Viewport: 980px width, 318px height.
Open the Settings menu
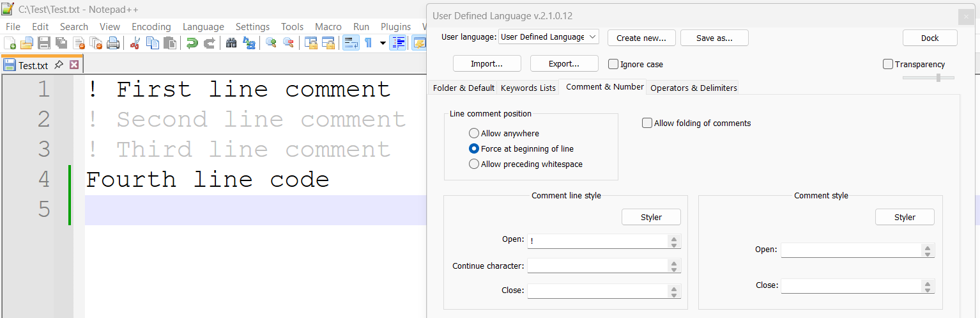pos(252,26)
